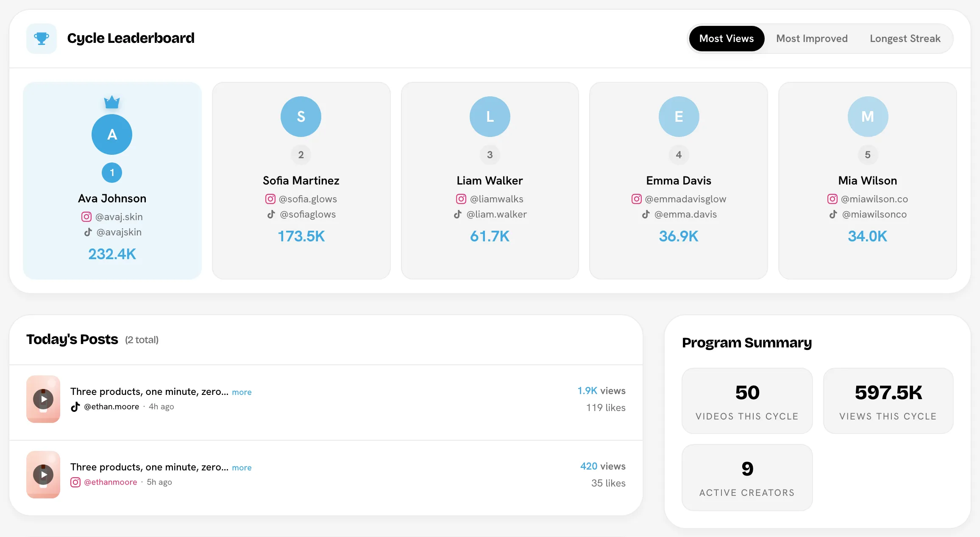980x537 pixels.
Task: Click the TikTok icon next to @sofiaglows
Action: coord(271,214)
